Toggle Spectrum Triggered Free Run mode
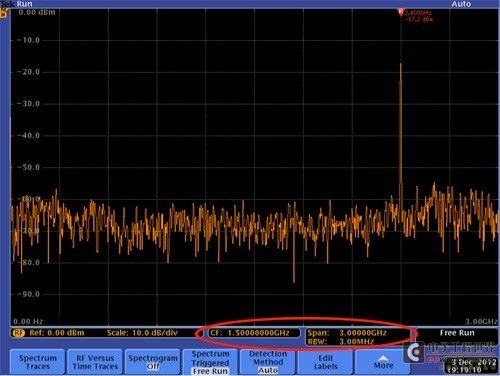Screen dimensions: 500x376 [x=210, y=362]
